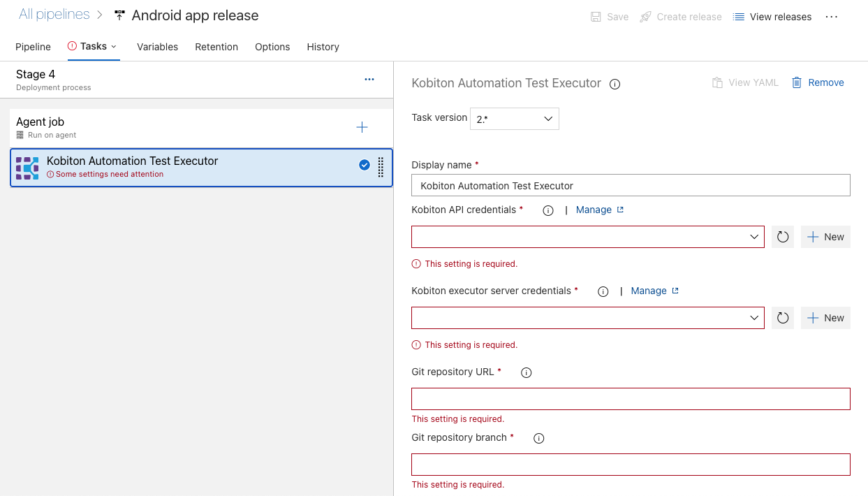Open the Task version dropdown
This screenshot has width=868, height=496.
click(x=515, y=119)
